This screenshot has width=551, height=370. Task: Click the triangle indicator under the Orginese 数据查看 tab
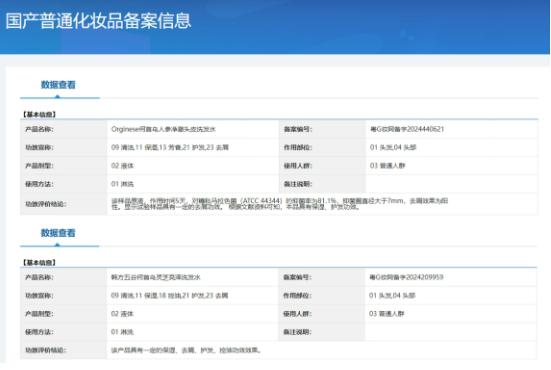tap(57, 96)
